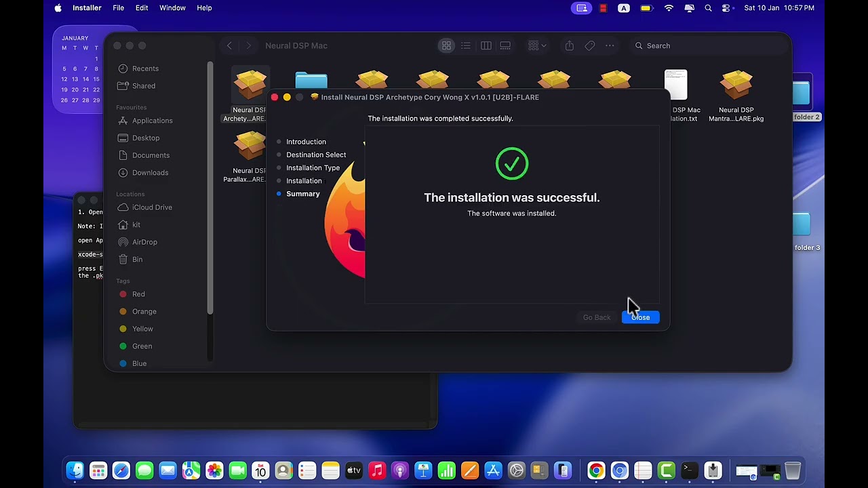
Task: Open System Settings from the Dock
Action: coord(516,470)
